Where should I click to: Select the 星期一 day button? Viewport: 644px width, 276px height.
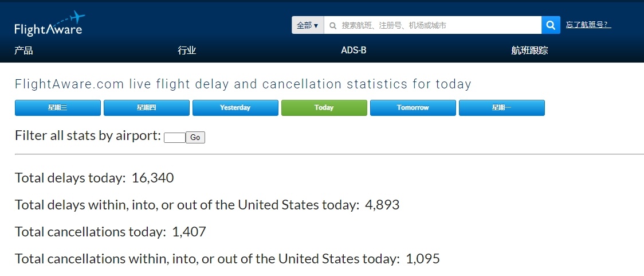(502, 108)
